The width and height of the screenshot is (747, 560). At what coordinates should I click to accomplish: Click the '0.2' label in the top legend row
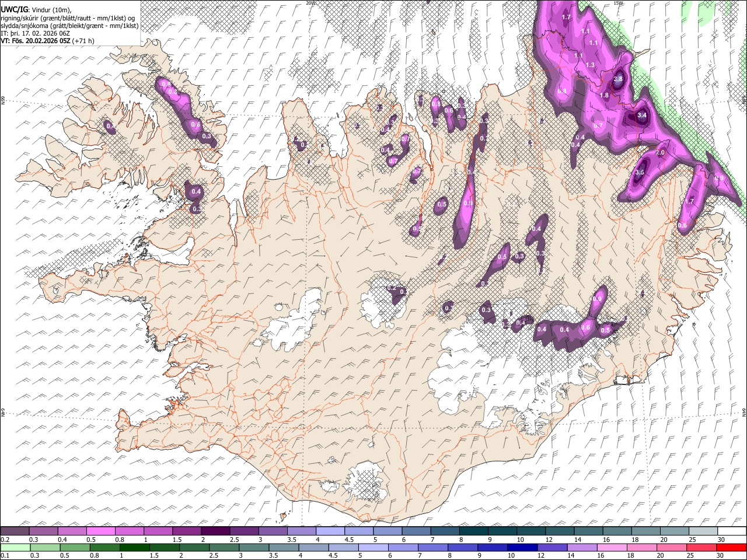[5, 540]
